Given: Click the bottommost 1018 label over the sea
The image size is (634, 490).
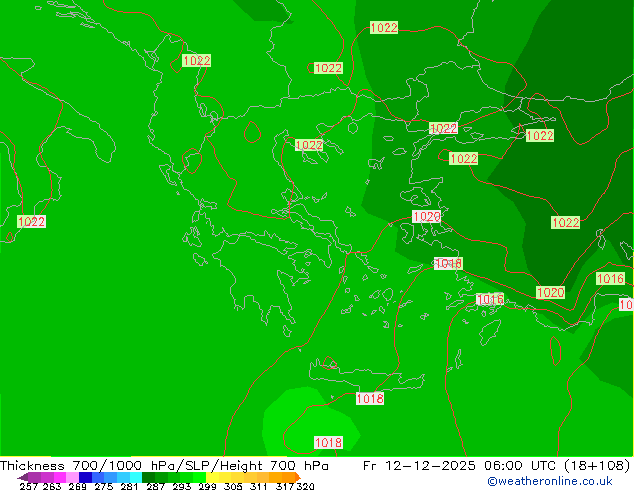Looking at the screenshot, I should [x=329, y=443].
